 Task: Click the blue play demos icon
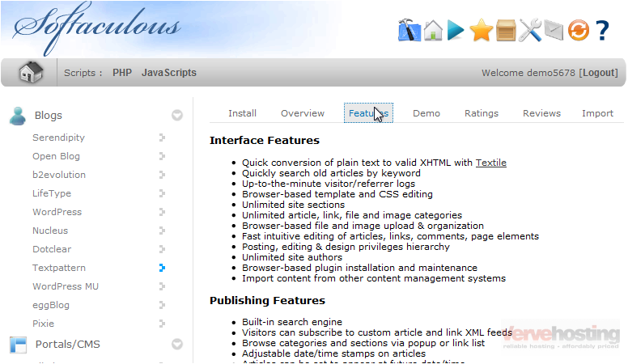[456, 30]
